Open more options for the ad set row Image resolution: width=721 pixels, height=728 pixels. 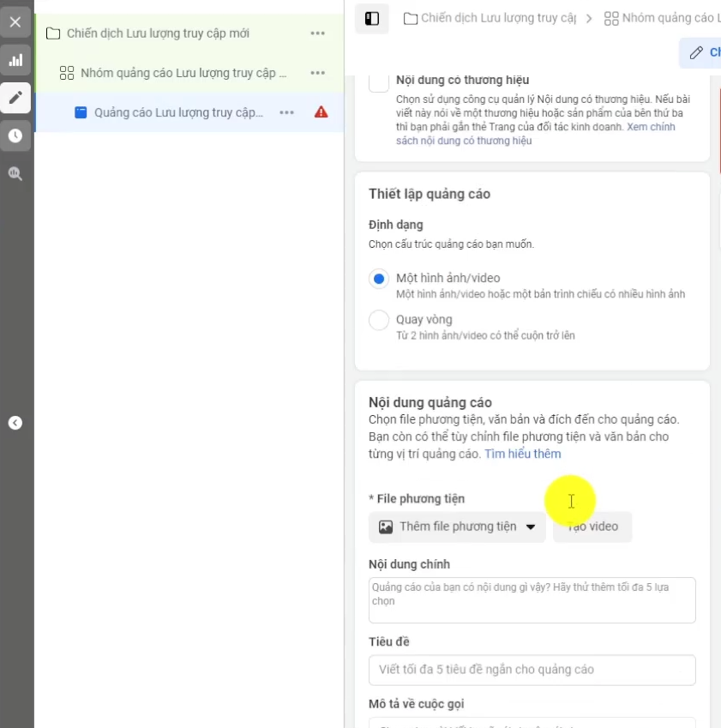(317, 73)
